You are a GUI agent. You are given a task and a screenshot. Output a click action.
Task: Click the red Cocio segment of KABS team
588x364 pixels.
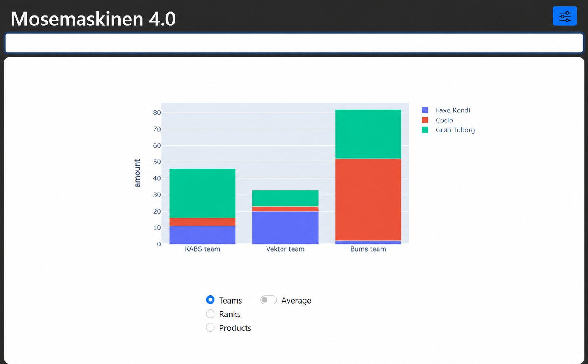(203, 222)
